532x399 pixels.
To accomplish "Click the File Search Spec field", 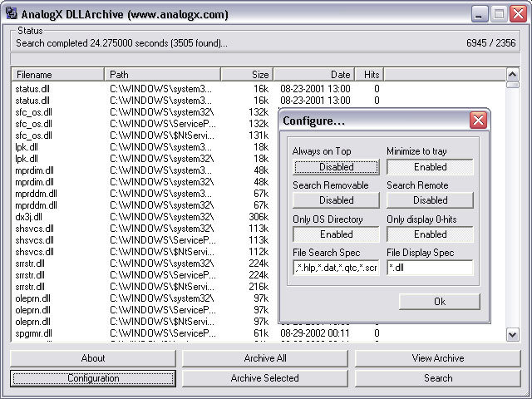I will pos(336,268).
